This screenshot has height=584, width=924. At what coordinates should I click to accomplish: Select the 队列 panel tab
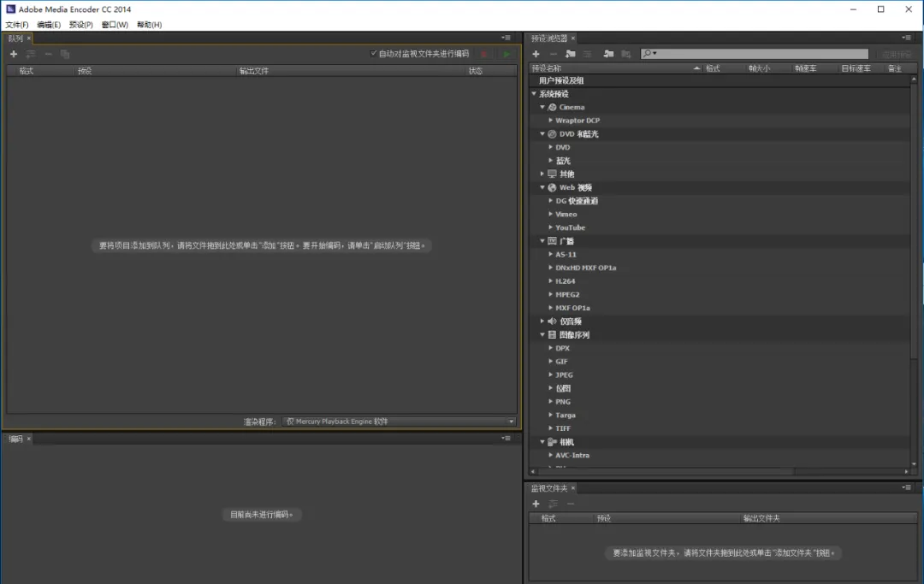click(x=16, y=38)
